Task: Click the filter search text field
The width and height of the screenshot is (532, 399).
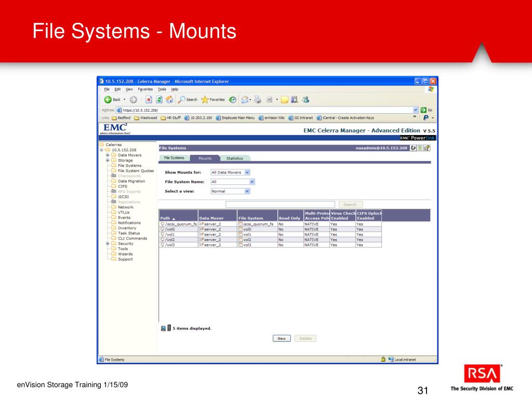Action: 280,204
